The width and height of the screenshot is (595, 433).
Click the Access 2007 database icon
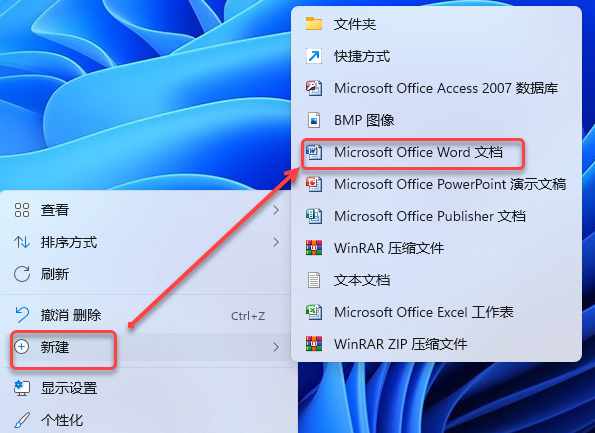314,88
